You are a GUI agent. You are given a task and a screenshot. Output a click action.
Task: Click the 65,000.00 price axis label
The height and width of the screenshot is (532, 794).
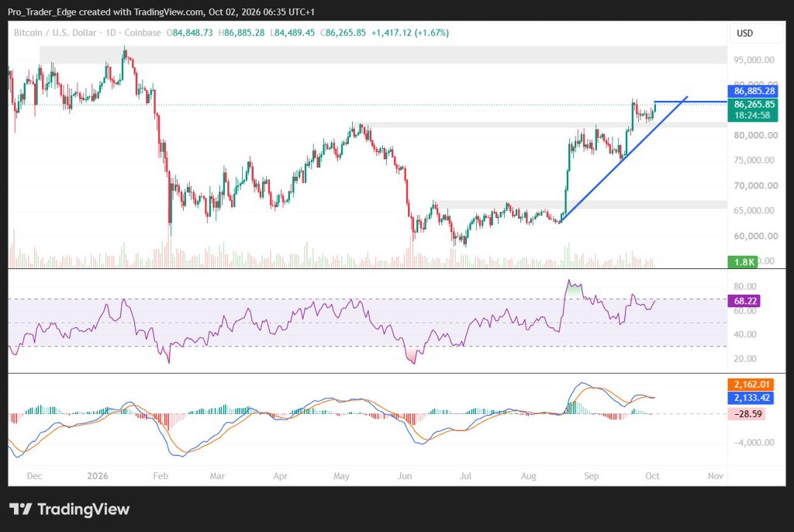pos(754,210)
